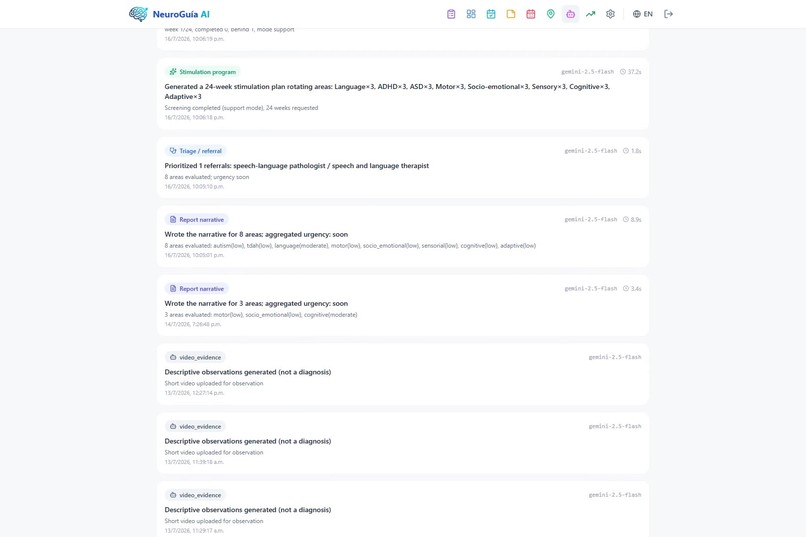Screen dimensions: 806x537
Task: Switch language using the EN globe selector
Action: click(x=643, y=14)
